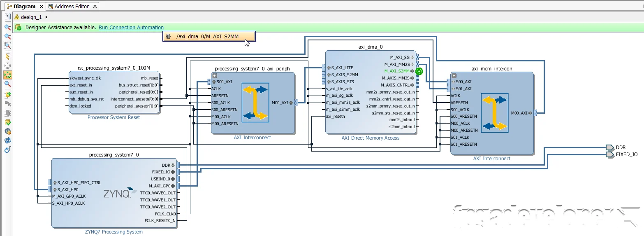Click the FCLK_RESET0_N pin
The height and width of the screenshot is (236, 644).
click(160, 221)
